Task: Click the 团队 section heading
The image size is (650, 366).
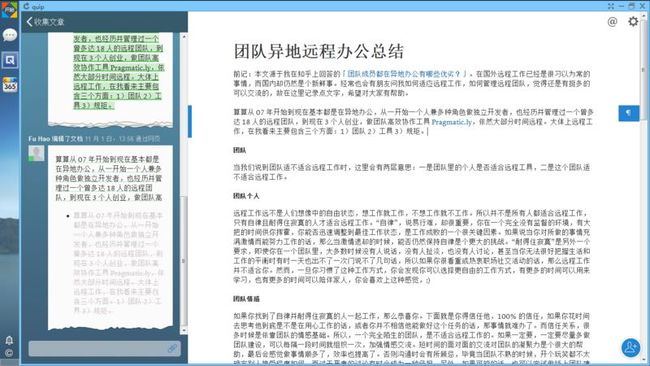Action: click(240, 150)
